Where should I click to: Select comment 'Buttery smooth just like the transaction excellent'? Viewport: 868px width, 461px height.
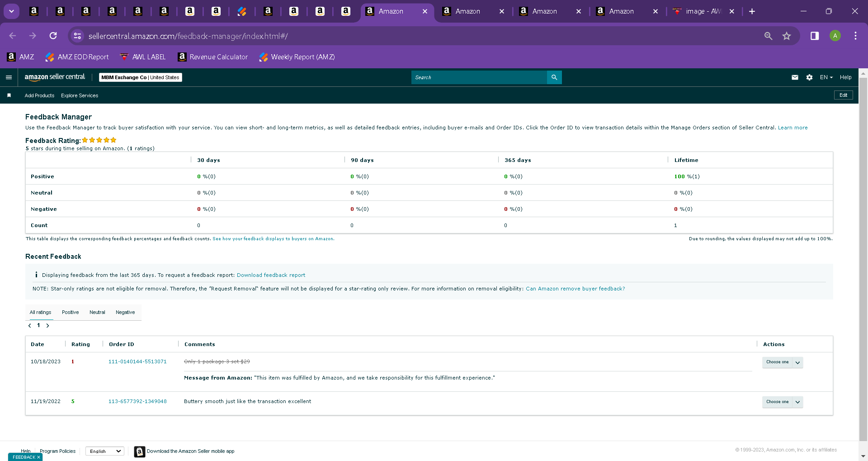click(x=247, y=401)
